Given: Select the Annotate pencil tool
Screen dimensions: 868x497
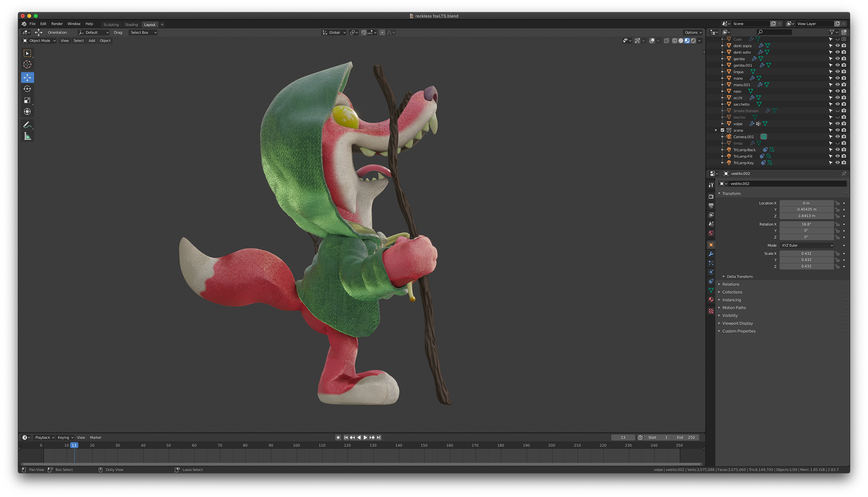Looking at the screenshot, I should (27, 125).
